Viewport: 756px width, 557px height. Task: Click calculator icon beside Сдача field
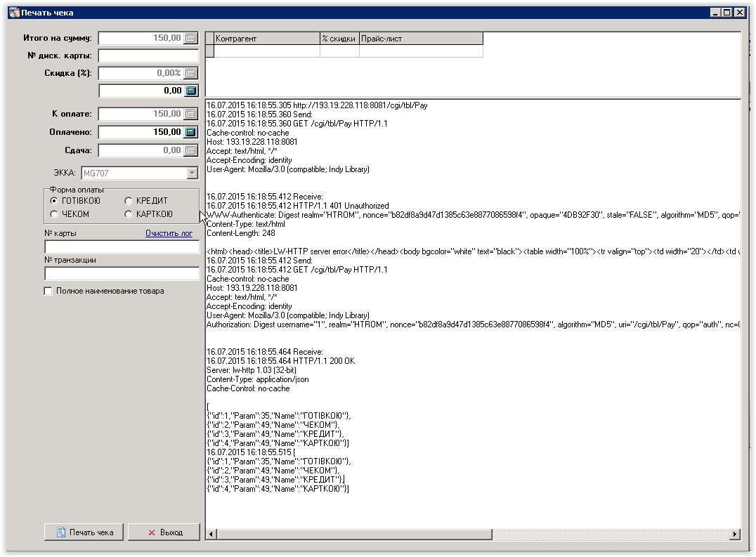[x=191, y=150]
